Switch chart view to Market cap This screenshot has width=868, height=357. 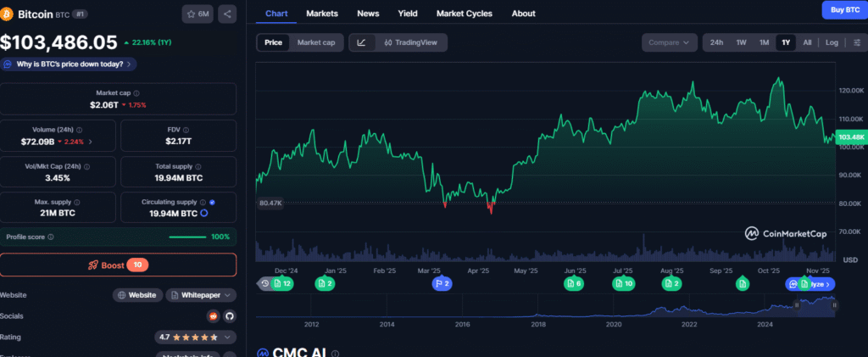(x=315, y=42)
